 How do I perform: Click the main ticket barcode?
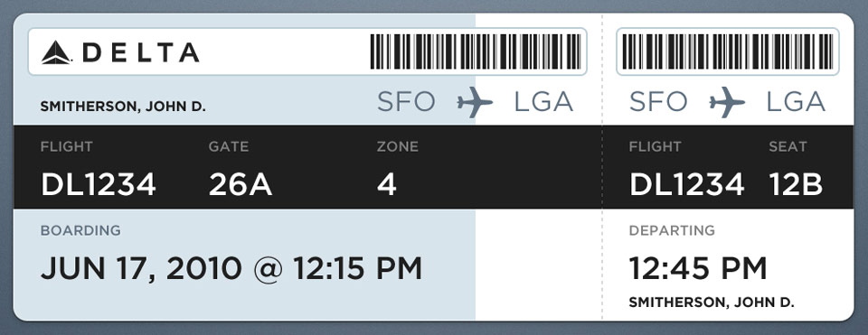475,51
